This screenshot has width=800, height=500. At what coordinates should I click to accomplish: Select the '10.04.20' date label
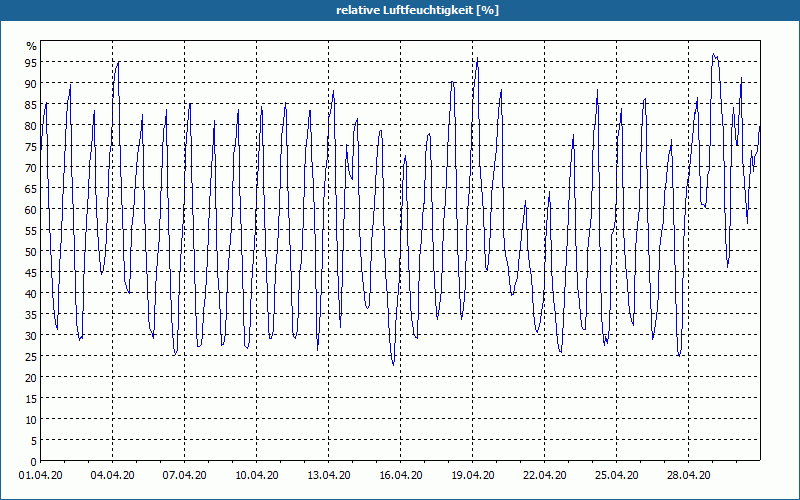tap(257, 475)
